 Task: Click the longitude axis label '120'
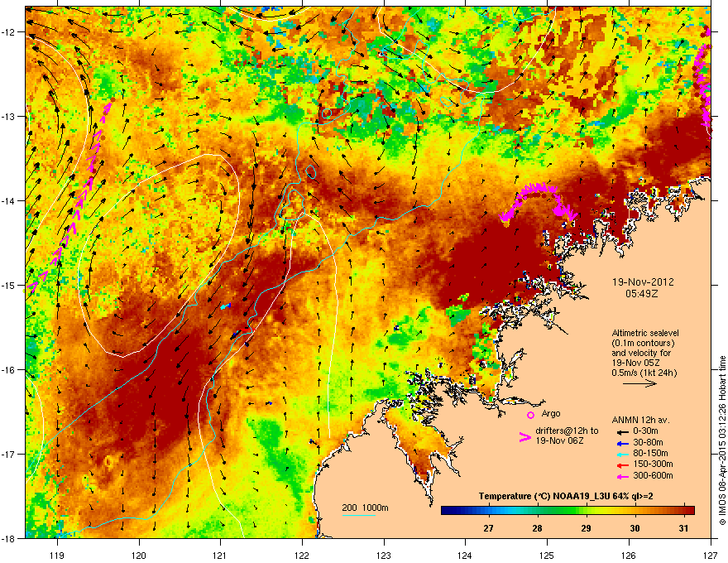[x=139, y=555]
